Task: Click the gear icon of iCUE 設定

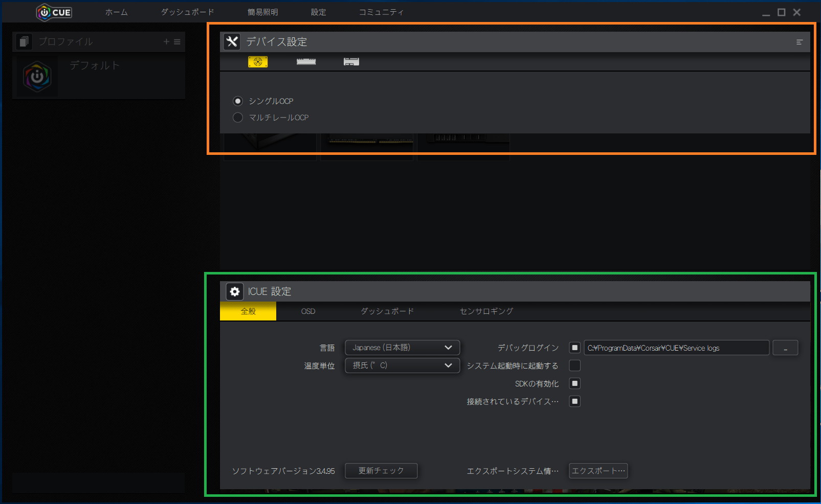Action: (235, 291)
